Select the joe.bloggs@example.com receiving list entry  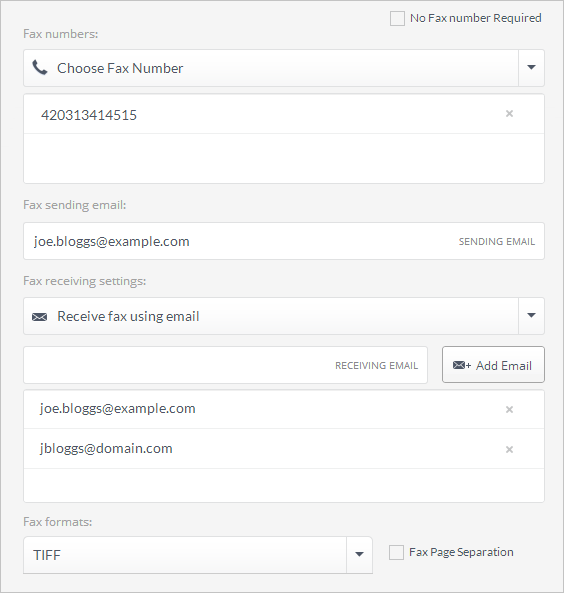(284, 409)
